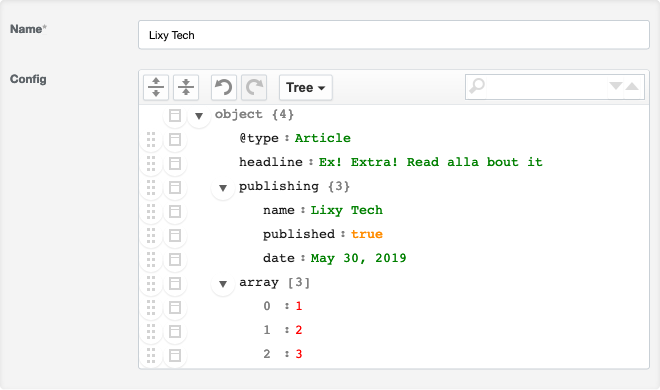Image resolution: width=660 pixels, height=390 pixels.
Task: Open the action menu for name row
Action: [x=175, y=211]
